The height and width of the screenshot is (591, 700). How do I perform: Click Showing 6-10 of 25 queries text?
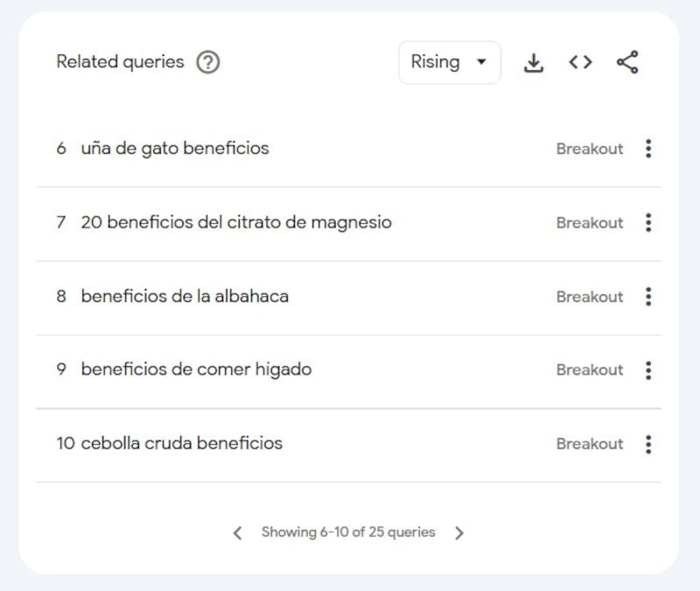348,532
